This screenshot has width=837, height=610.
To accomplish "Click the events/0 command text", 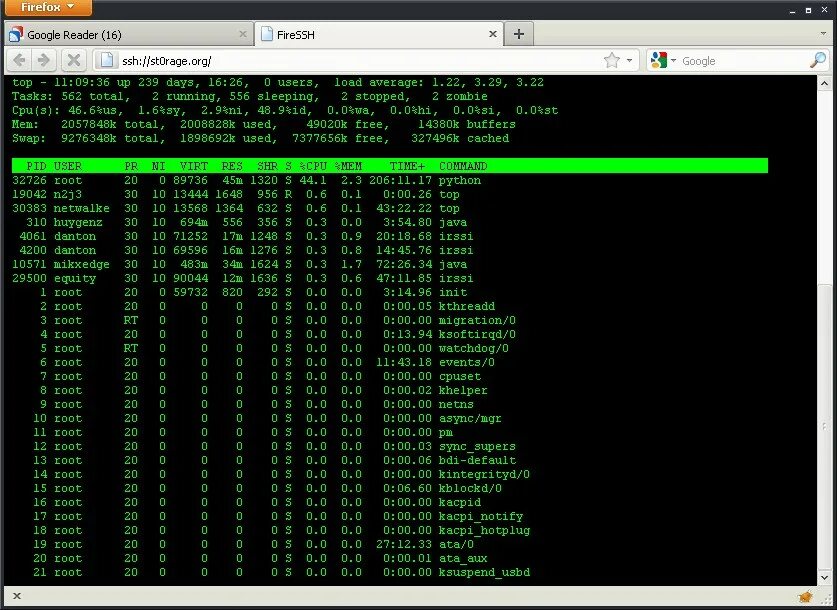I will click(467, 362).
